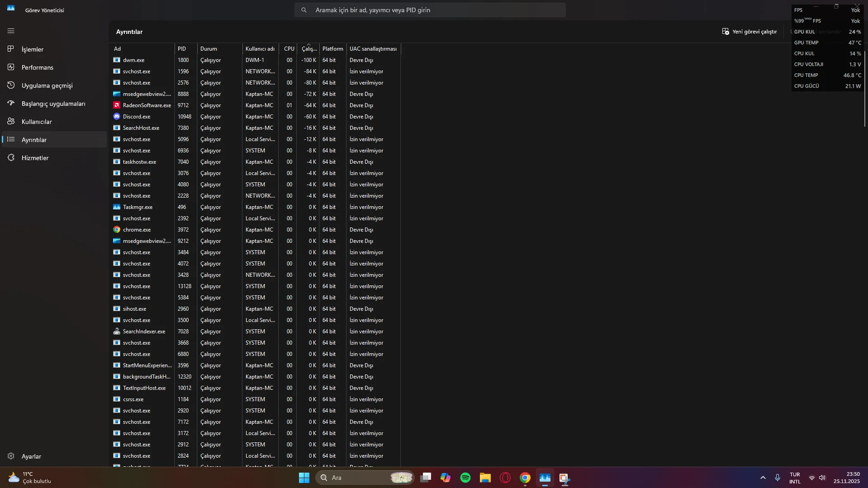Image resolution: width=868 pixels, height=488 pixels.
Task: Sort by the CPU column header
Action: point(288,48)
